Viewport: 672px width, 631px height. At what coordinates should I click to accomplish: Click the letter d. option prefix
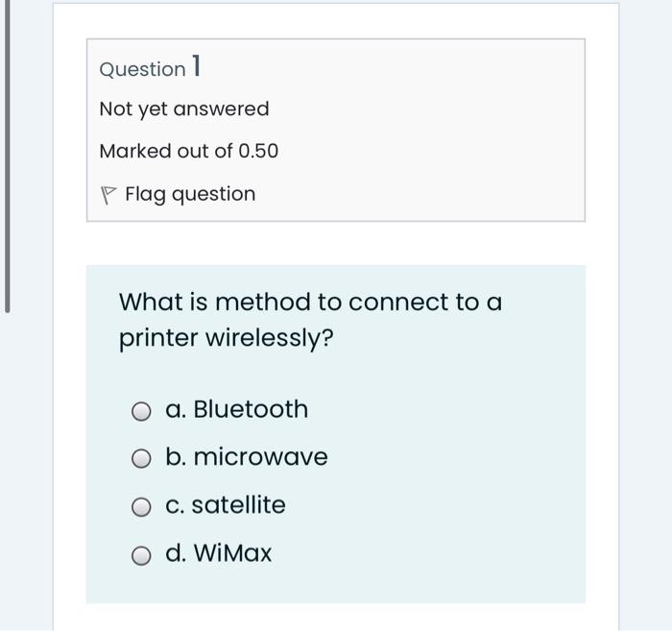point(176,553)
